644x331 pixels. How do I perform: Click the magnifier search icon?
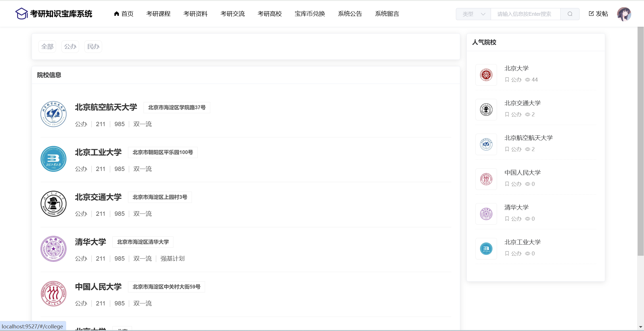[570, 14]
